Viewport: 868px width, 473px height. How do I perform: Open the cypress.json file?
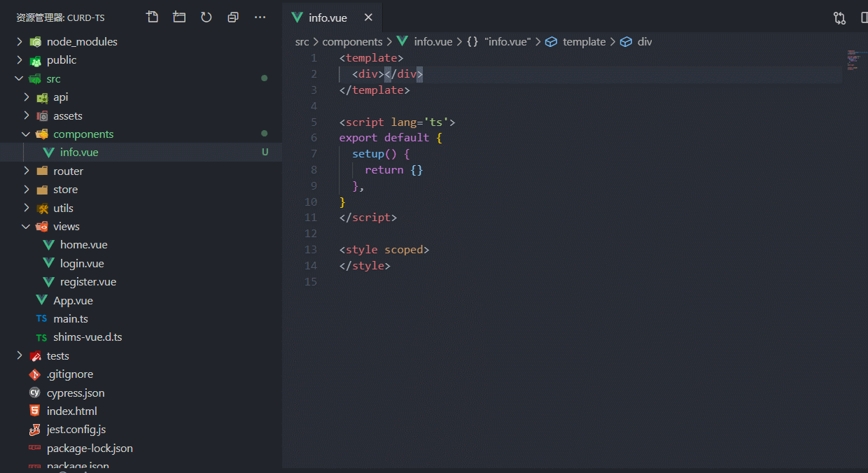[x=76, y=393]
